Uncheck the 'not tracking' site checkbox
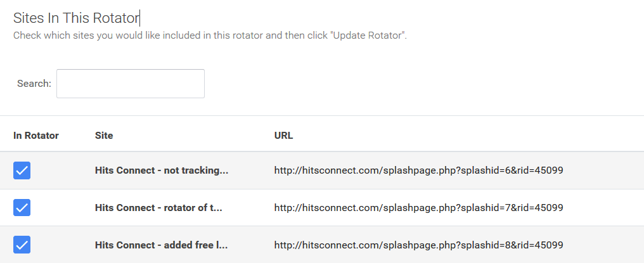The width and height of the screenshot is (644, 263). pyautogui.click(x=22, y=170)
